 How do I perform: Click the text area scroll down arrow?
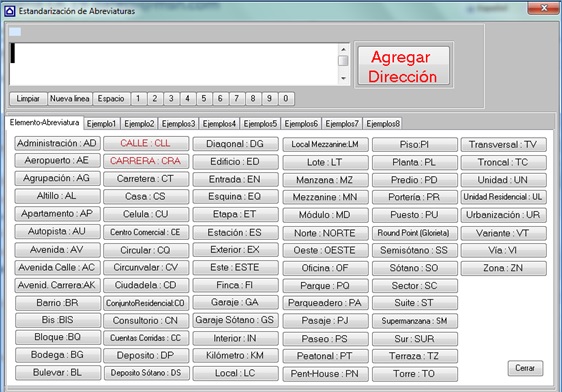click(343, 78)
